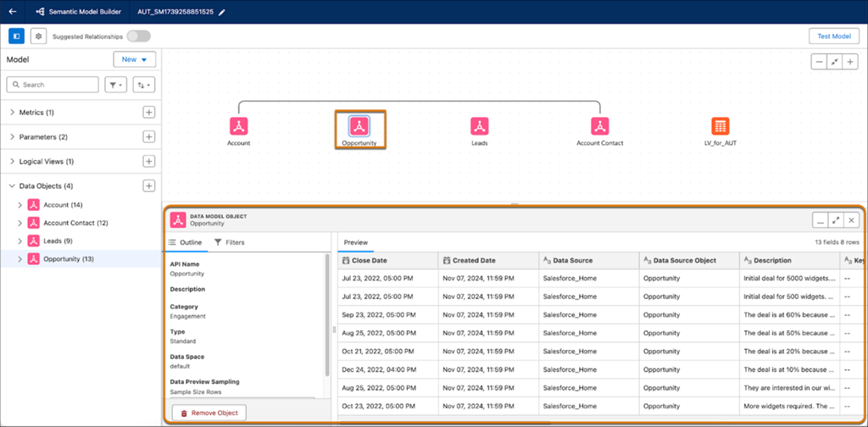Viewport: 868px width, 427px height.
Task: Go back using the header arrow
Action: 13,12
